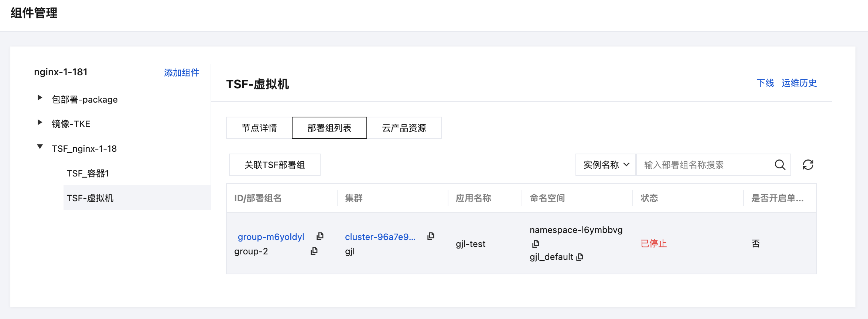Switch to the 云产品资源 tab
The height and width of the screenshot is (319, 868).
pyautogui.click(x=404, y=128)
